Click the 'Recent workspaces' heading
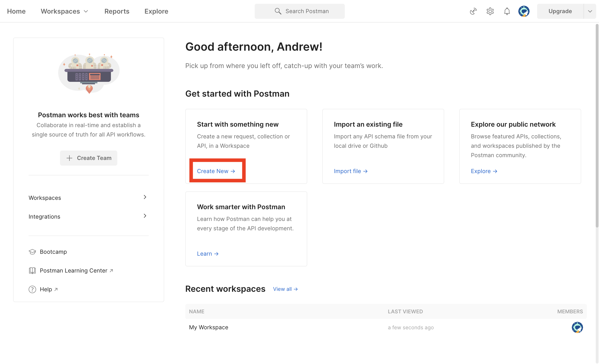The width and height of the screenshot is (599, 364). (x=225, y=289)
